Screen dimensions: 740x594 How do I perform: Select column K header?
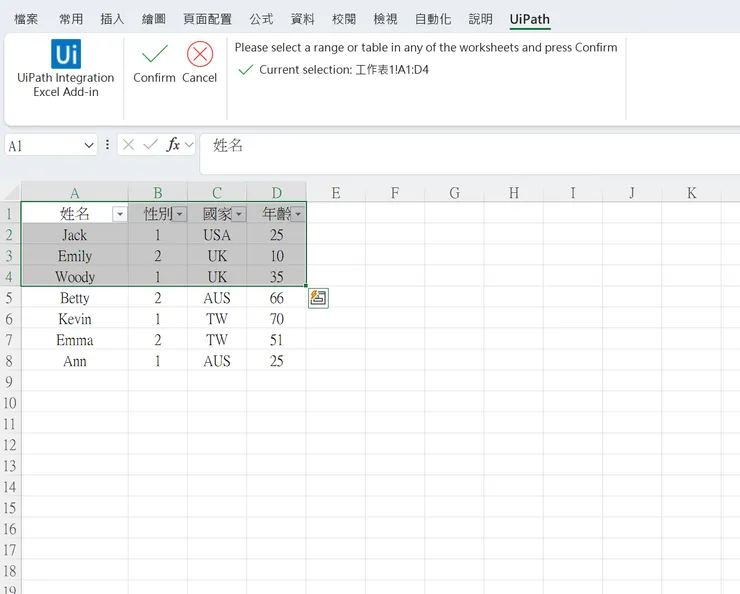tap(692, 192)
